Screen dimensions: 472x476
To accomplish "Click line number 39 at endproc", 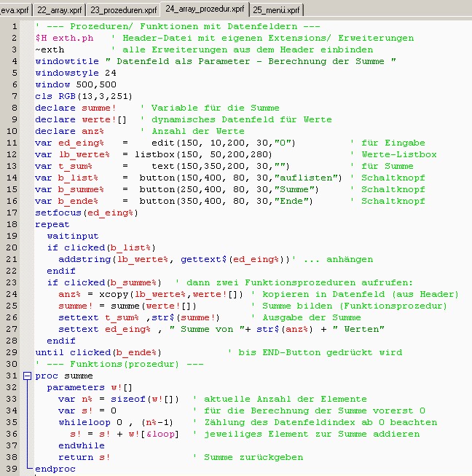I will pos(15,469).
